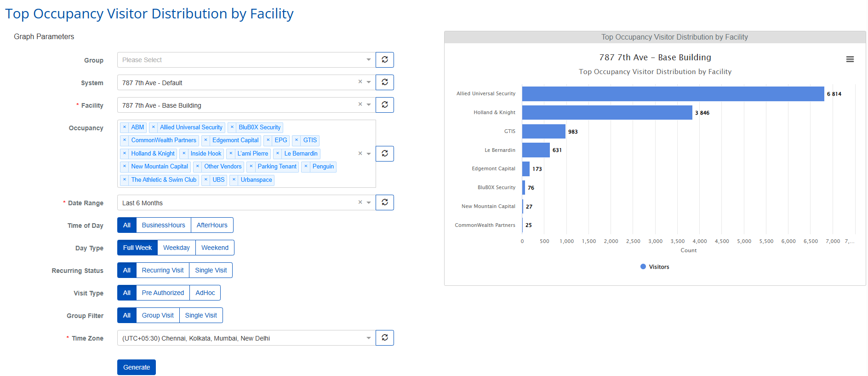Screen dimensions: 868x376
Task: Click the chart panel header title
Action: [x=674, y=37]
